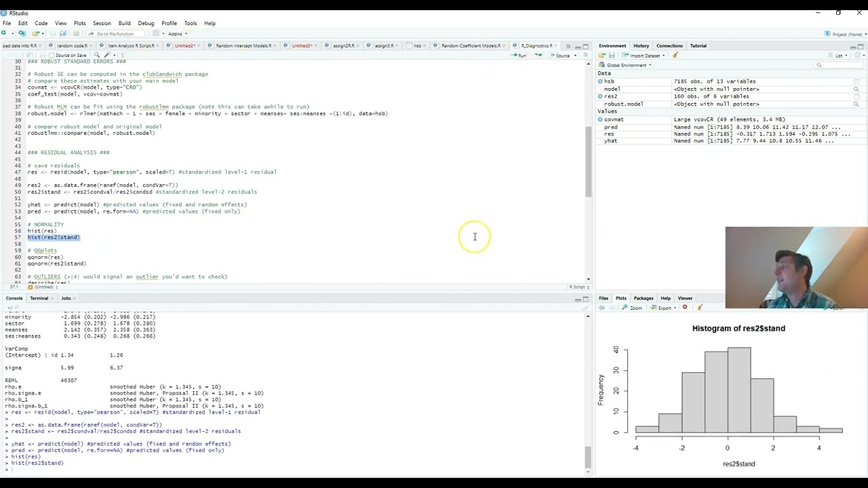
Task: Go to previous plot arrow
Action: click(x=601, y=308)
